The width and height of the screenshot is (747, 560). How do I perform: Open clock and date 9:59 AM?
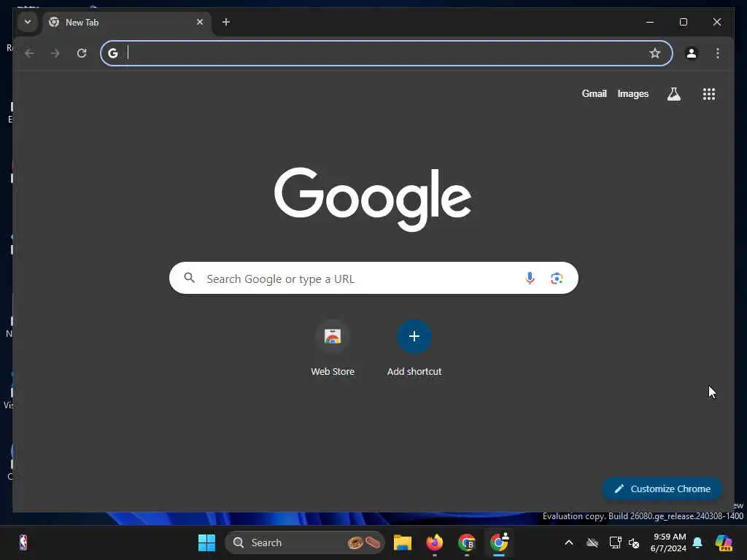pos(668,542)
